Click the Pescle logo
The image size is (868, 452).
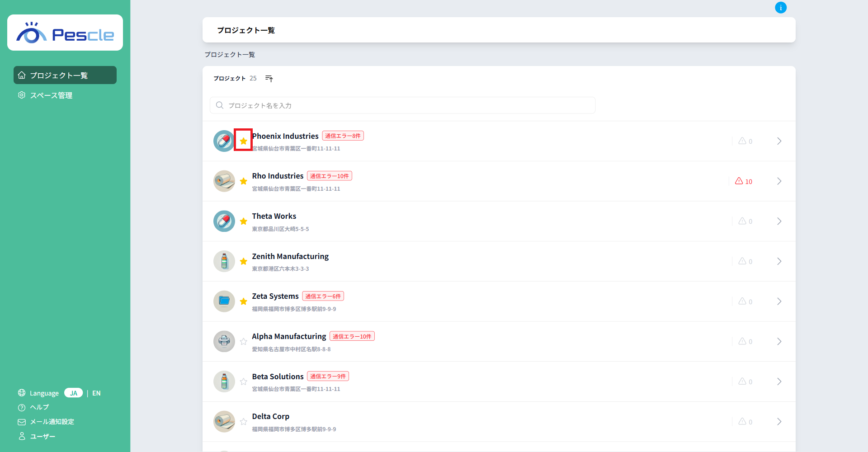click(65, 33)
